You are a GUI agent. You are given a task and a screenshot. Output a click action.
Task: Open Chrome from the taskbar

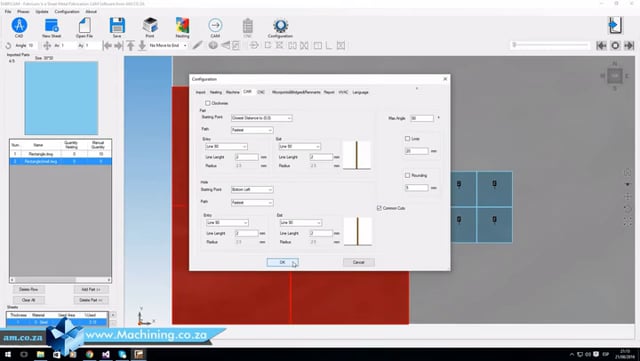click(90, 354)
